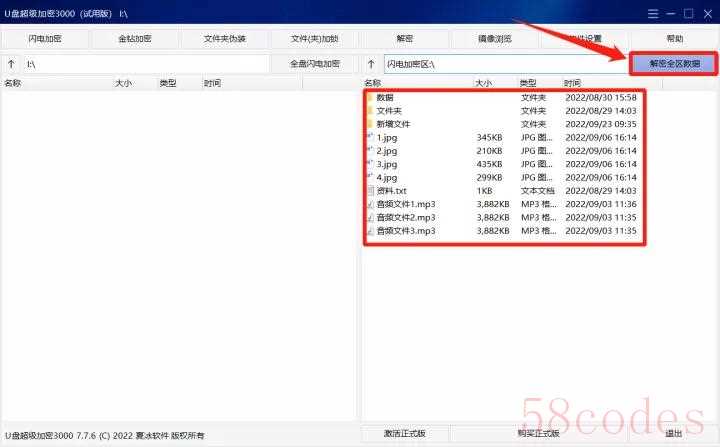The width and height of the screenshot is (720, 447).
Task: Select the file name 4.jpg
Action: click(x=387, y=177)
